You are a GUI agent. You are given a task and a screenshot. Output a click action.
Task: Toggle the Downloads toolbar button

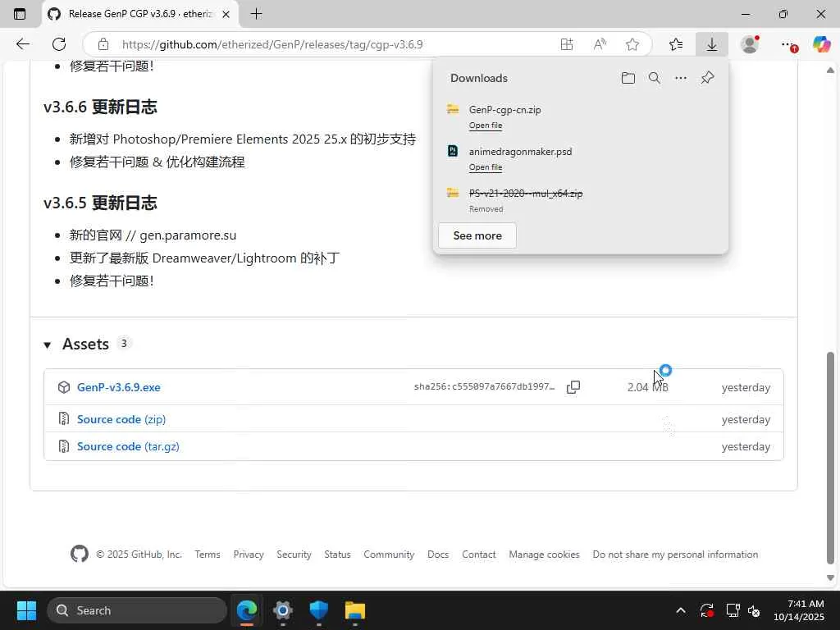click(x=711, y=44)
